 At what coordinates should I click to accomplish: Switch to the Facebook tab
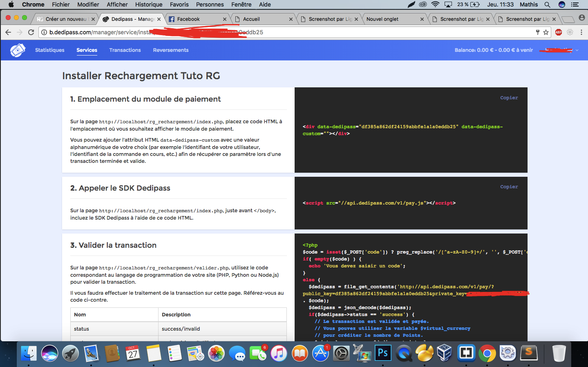[x=197, y=19]
